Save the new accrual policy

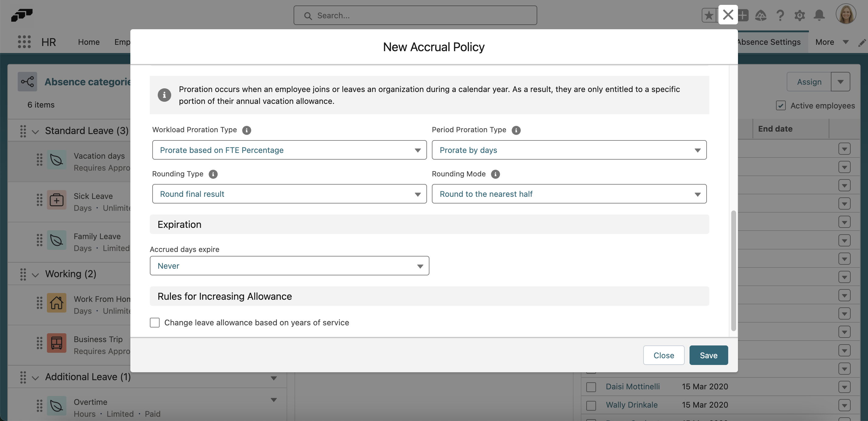click(708, 355)
